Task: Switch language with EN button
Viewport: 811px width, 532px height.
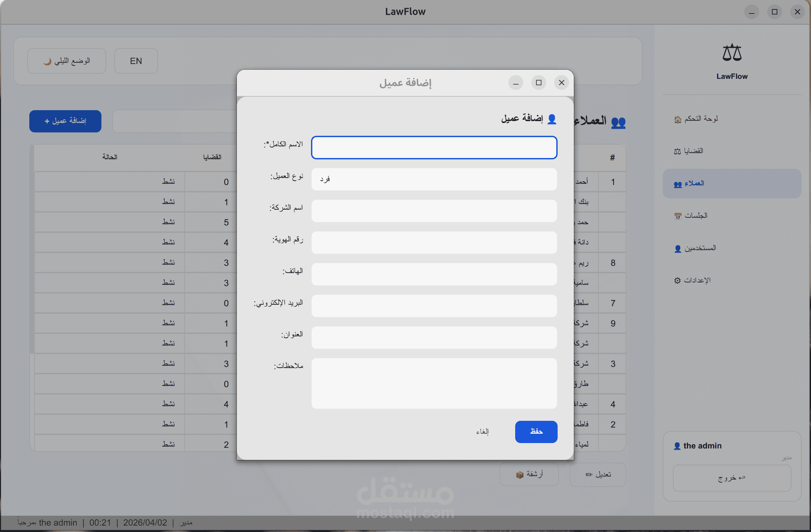Action: (136, 61)
